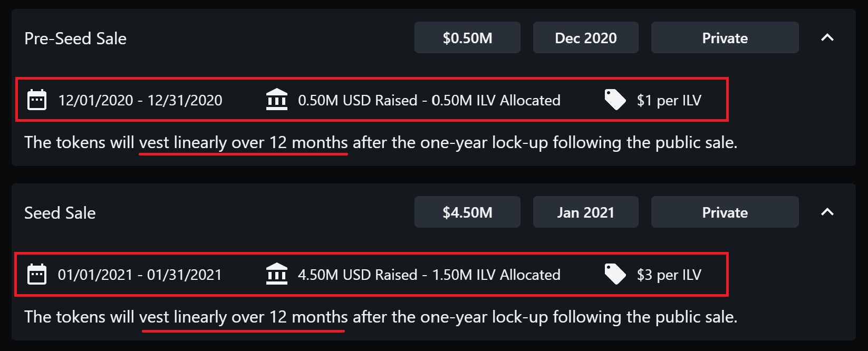The height and width of the screenshot is (351, 868).
Task: Click the calendar icon in Pre-Seed Sale
Action: pyautogui.click(x=37, y=100)
